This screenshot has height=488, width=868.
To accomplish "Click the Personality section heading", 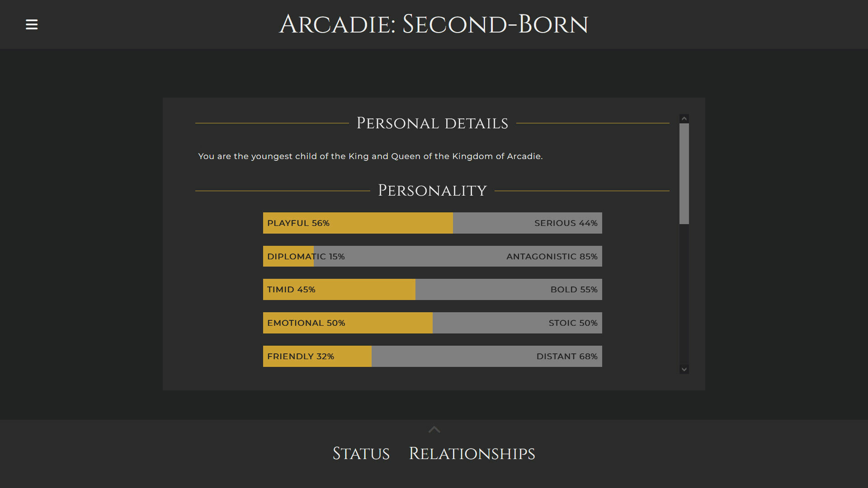I will (432, 190).
